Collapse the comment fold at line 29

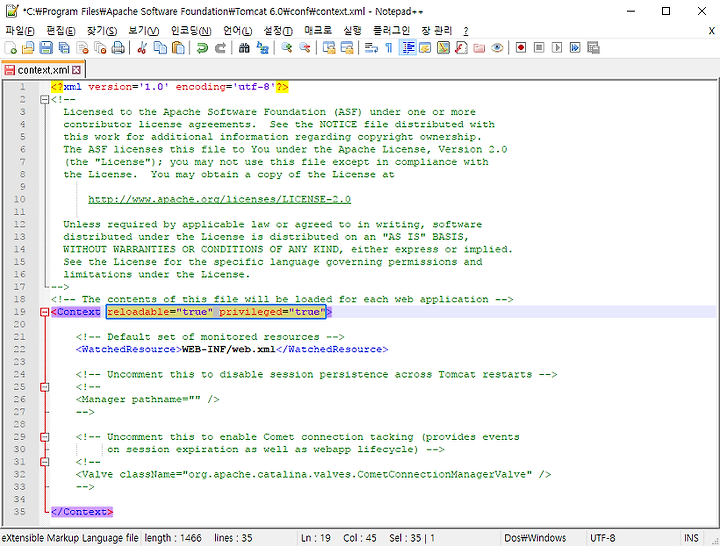[x=45, y=437]
